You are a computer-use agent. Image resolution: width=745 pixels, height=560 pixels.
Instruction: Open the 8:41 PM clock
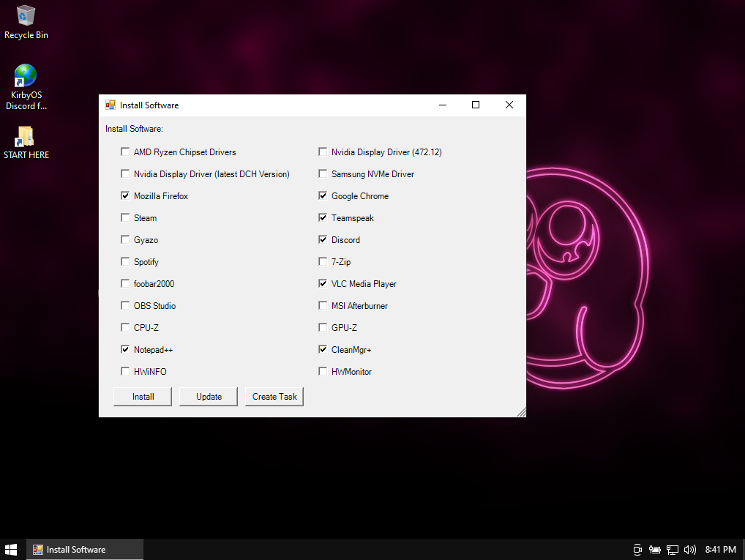pos(720,550)
